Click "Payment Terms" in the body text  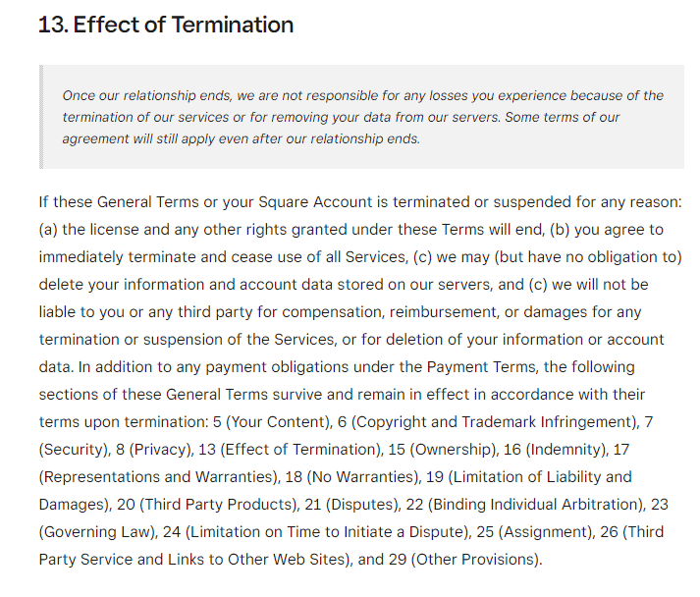point(477,366)
